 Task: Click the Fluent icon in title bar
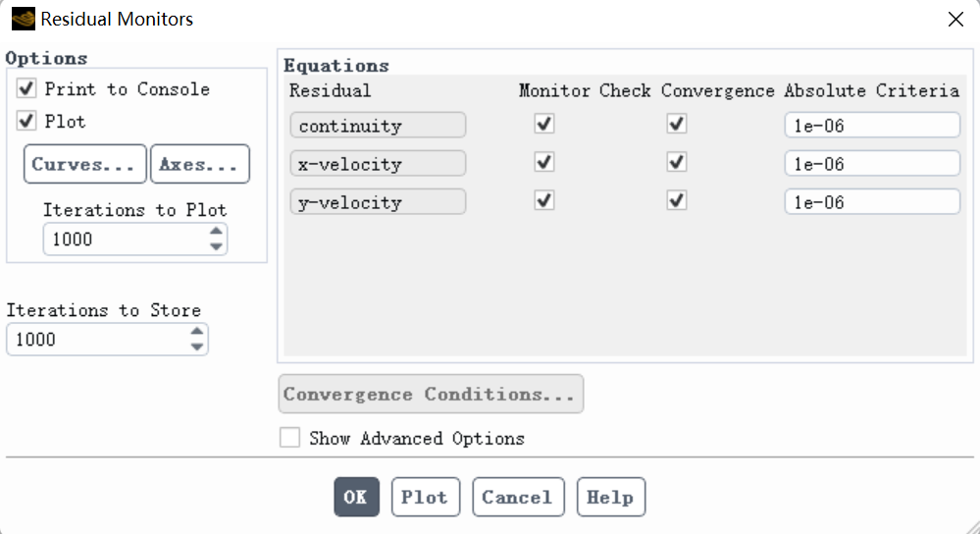[x=23, y=19]
